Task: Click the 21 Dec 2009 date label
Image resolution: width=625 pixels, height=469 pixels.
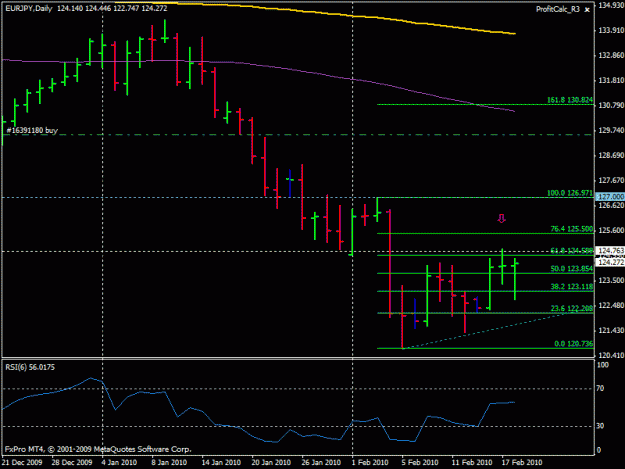Action: (x=22, y=462)
